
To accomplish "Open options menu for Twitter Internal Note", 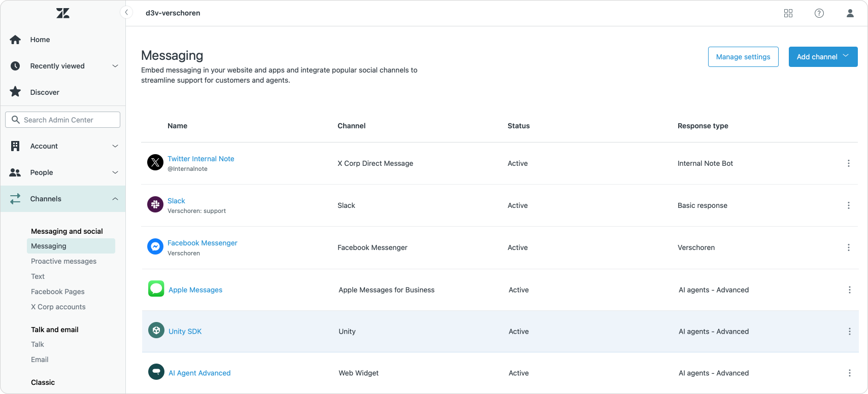I will point(848,163).
